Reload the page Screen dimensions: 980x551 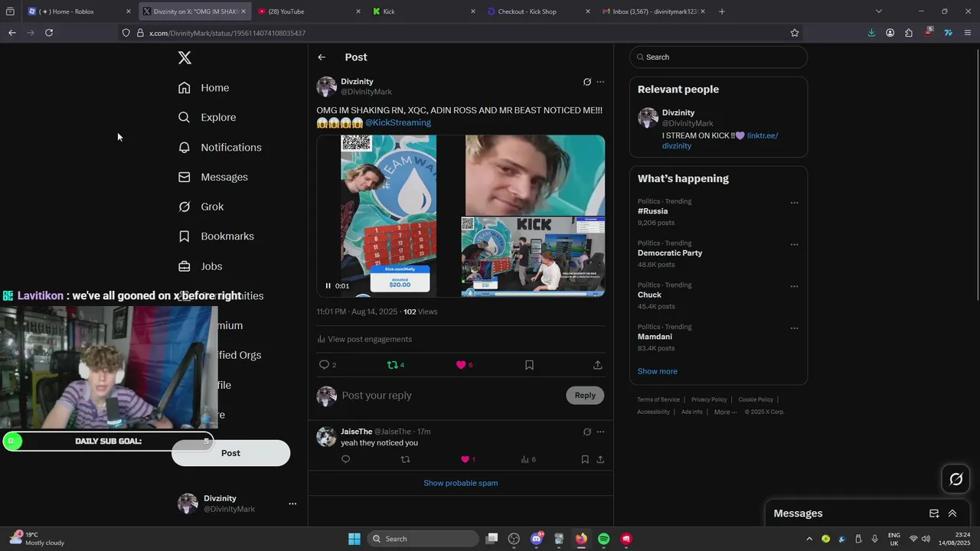coord(49,33)
